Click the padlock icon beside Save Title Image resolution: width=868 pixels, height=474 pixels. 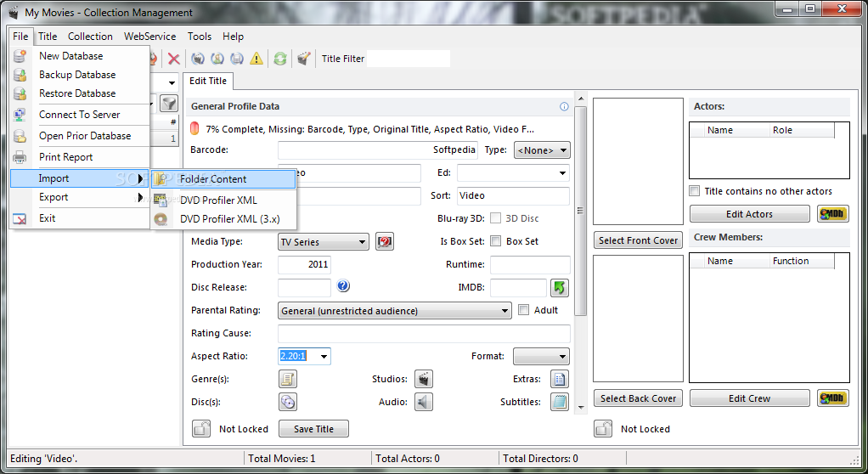click(x=201, y=429)
